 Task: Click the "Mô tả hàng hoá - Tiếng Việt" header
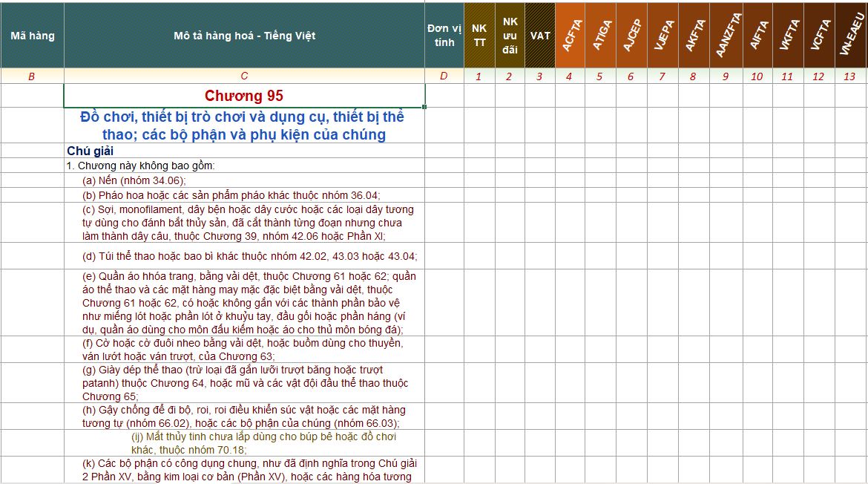244,35
